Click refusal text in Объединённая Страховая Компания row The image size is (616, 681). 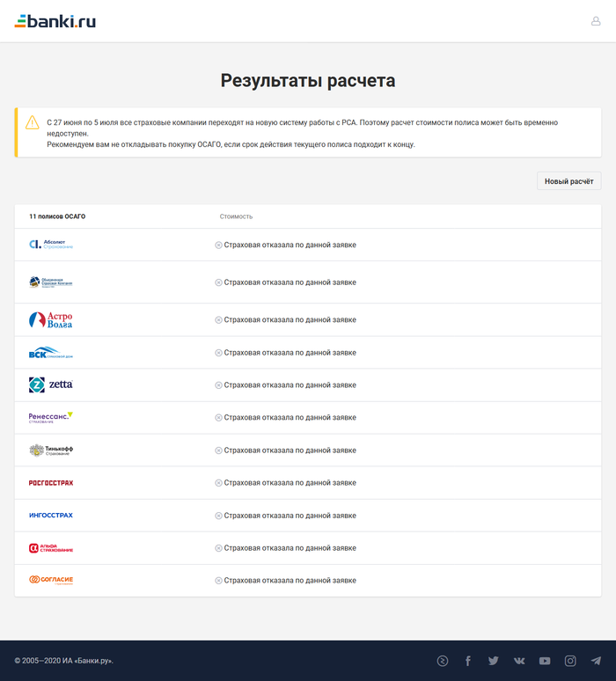click(290, 282)
